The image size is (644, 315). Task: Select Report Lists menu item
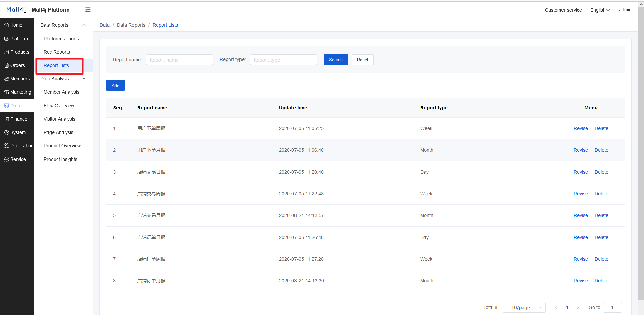[56, 65]
